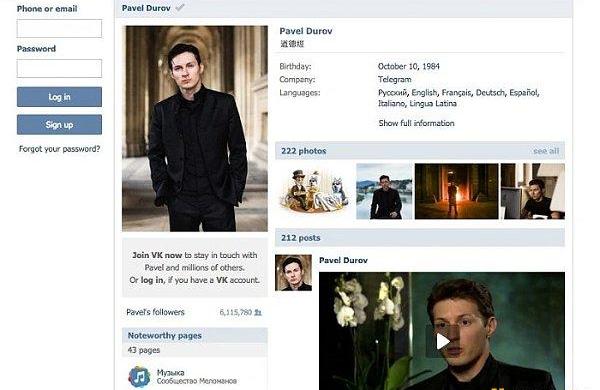This screenshot has height=390, width=600.
Task: Open the cartoon dogs photo thumbnail
Action: (315, 191)
